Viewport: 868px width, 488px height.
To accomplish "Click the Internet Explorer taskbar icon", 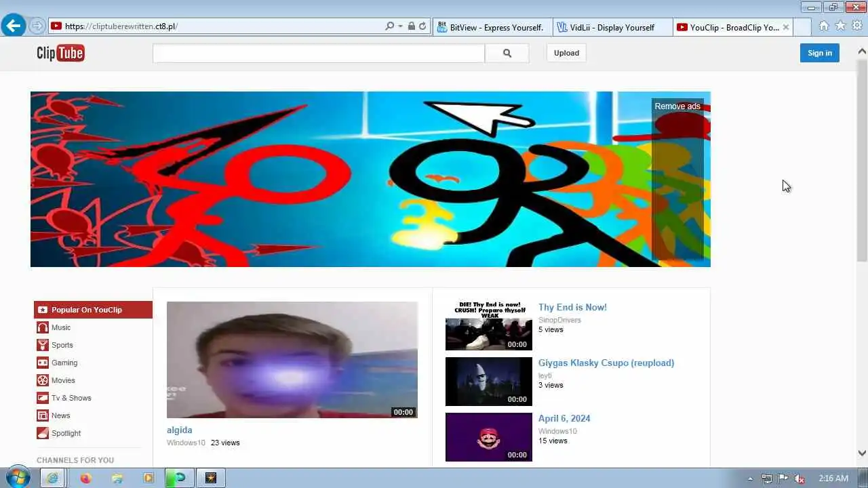I will [x=52, y=478].
